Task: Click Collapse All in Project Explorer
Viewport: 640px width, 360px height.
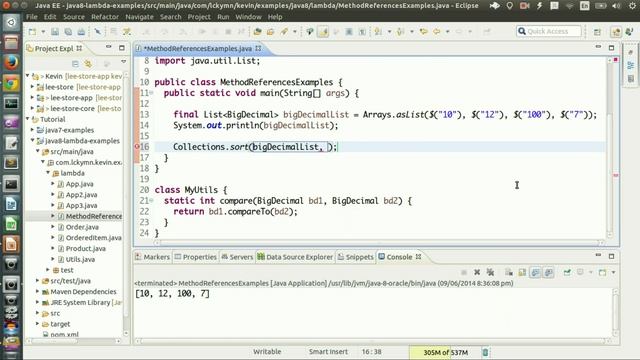Action: tap(75, 64)
